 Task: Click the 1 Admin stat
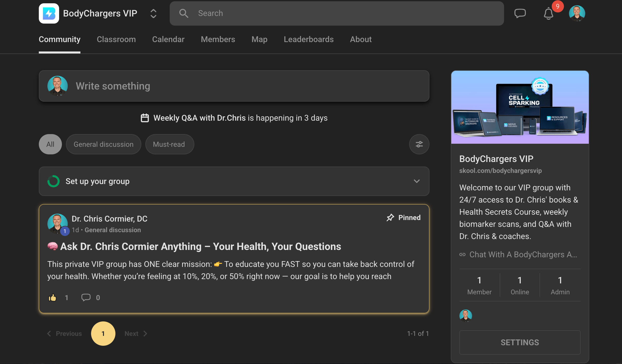click(560, 285)
